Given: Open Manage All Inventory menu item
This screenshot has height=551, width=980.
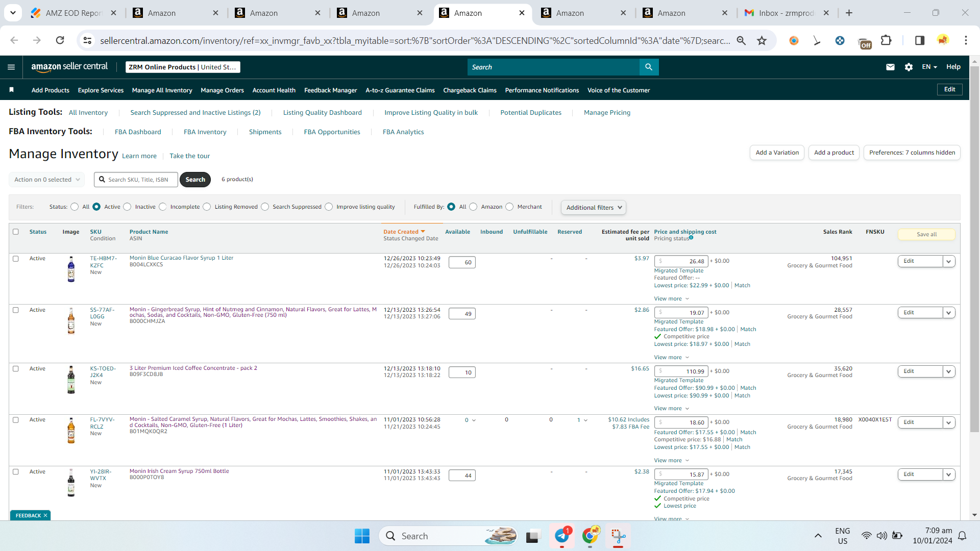Looking at the screenshot, I should (162, 90).
